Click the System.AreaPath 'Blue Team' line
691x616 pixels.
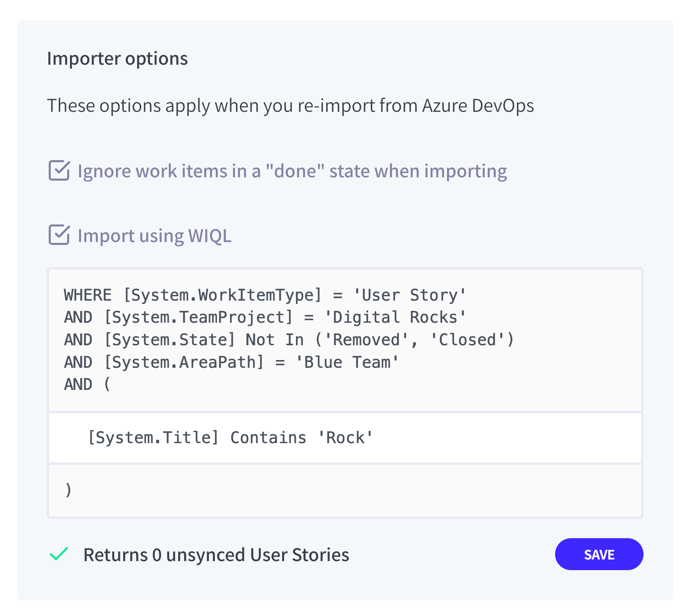tap(232, 362)
